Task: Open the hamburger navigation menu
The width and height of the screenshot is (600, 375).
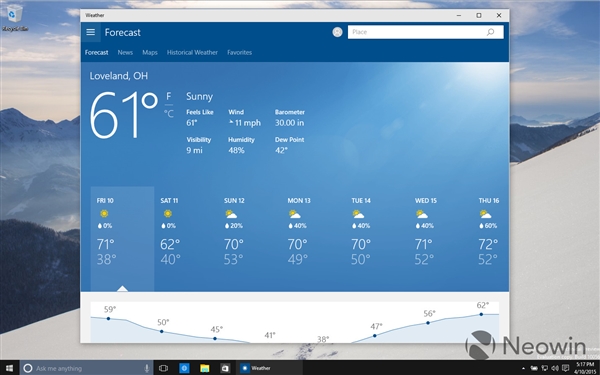Action: [x=91, y=32]
